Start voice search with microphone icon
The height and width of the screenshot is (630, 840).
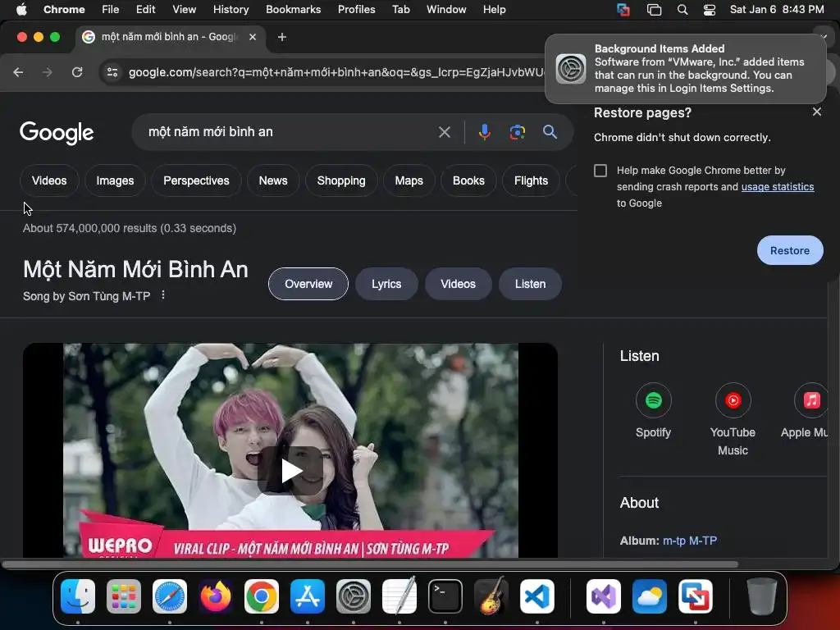(484, 132)
